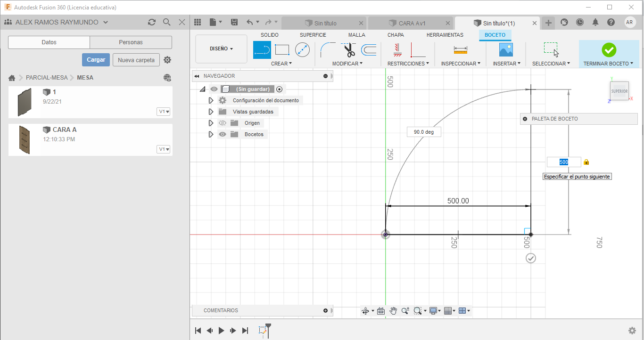The image size is (644, 340).
Task: Hide the Bocetos folder with eye icon
Action: pyautogui.click(x=223, y=134)
